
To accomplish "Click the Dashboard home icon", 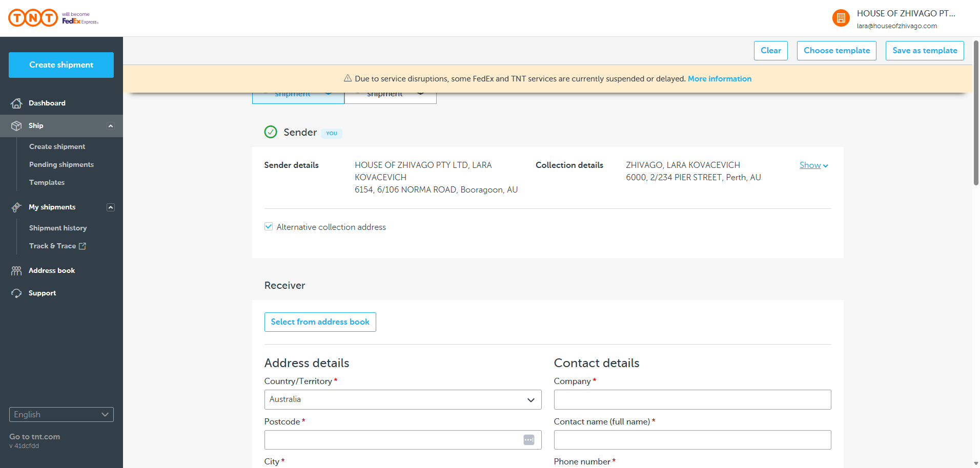I will 16,103.
